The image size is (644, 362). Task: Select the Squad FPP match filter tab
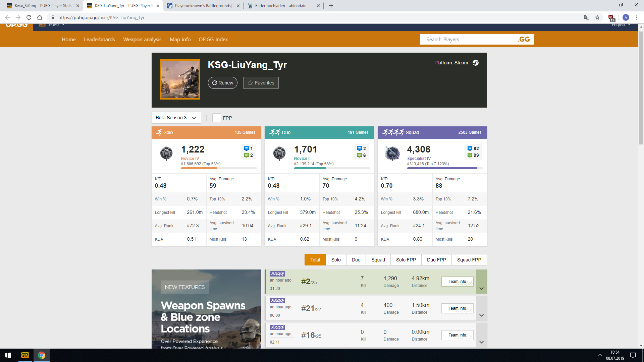[469, 260]
